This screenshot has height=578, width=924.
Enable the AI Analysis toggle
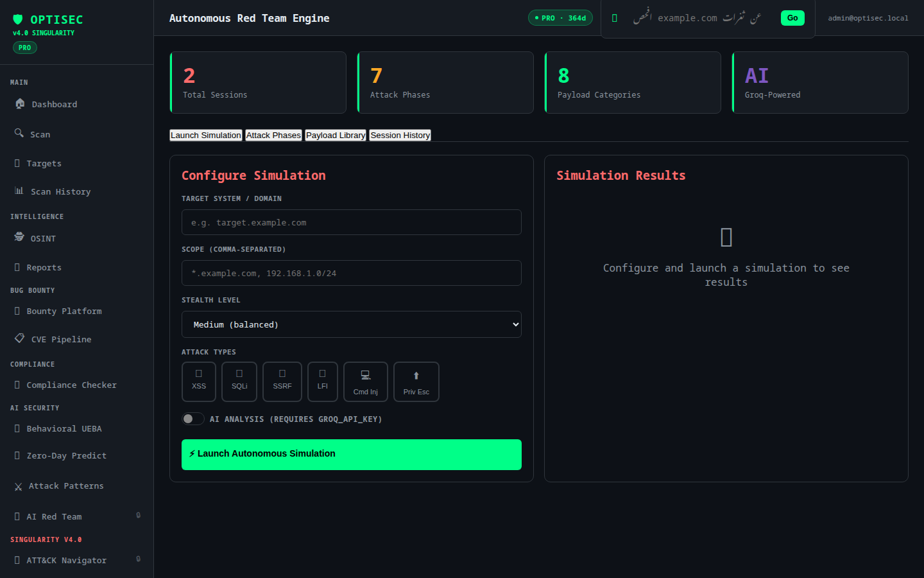click(193, 419)
